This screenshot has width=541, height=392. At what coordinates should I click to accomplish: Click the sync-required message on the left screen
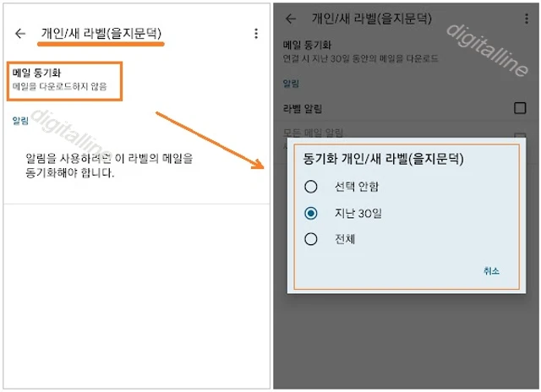[x=109, y=166]
